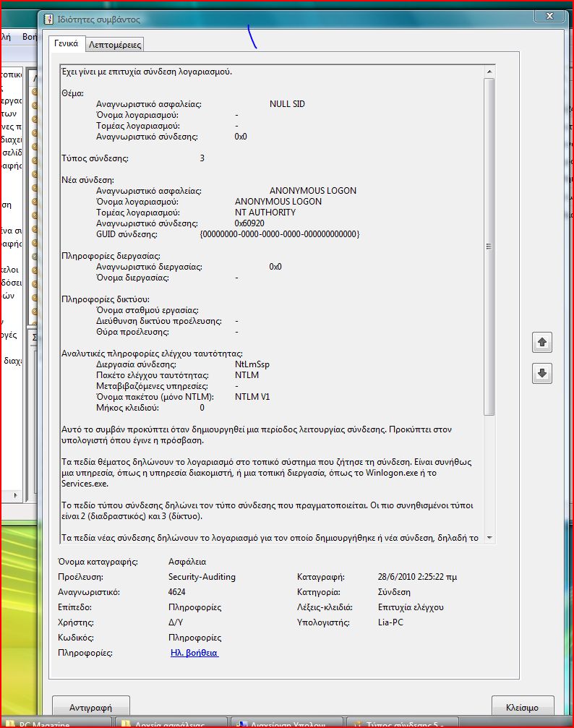This screenshot has width=574, height=728.
Task: Open the Βοή... menu in background window
Action: (x=30, y=37)
